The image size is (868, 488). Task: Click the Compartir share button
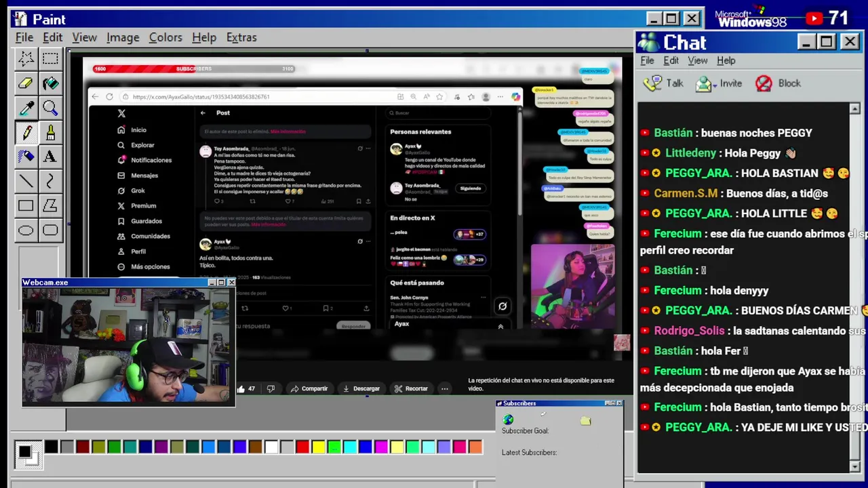pyautogui.click(x=309, y=389)
